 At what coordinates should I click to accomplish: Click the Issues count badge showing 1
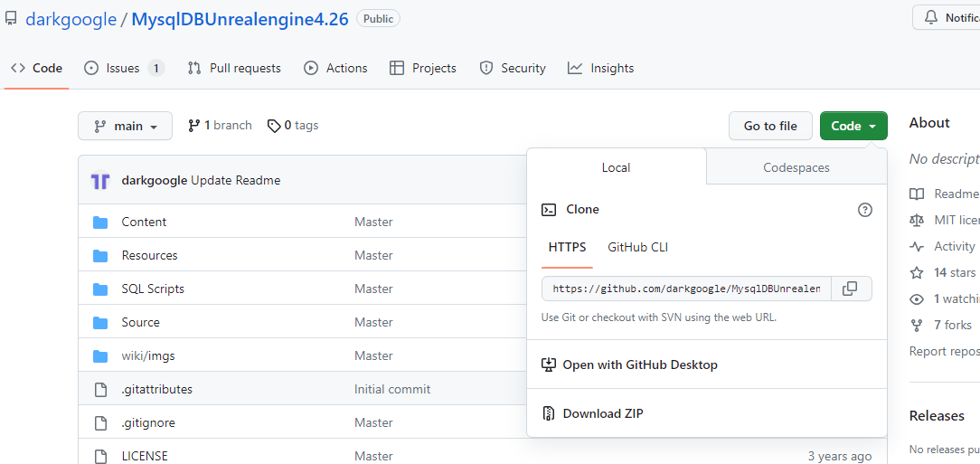coord(156,68)
